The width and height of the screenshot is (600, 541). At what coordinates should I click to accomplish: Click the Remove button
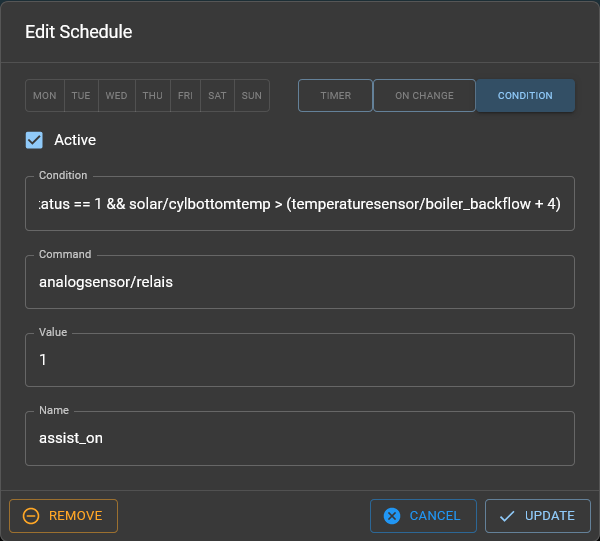point(64,516)
